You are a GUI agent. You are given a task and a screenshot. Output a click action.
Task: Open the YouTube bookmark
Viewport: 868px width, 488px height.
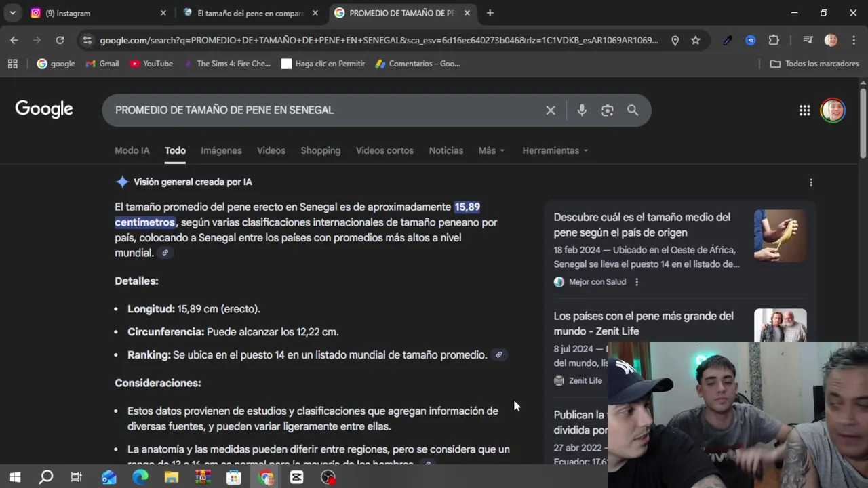pos(151,64)
